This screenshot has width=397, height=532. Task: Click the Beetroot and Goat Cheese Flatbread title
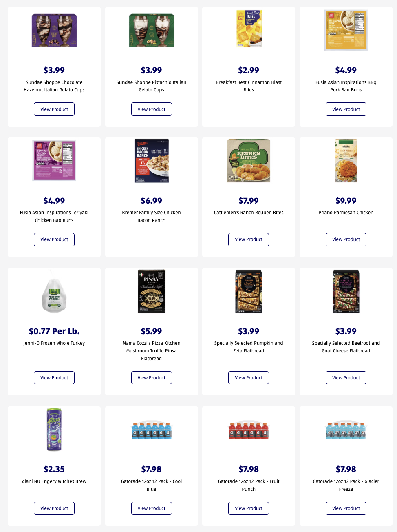coord(346,347)
